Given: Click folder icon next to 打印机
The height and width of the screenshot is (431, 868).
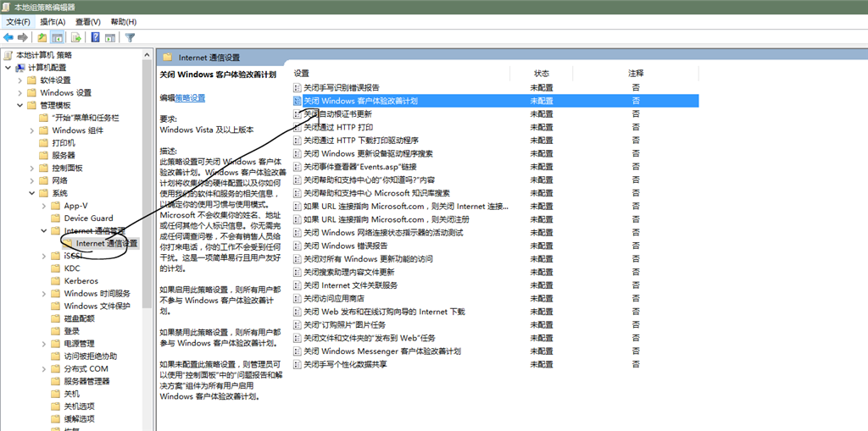Looking at the screenshot, I should [43, 143].
